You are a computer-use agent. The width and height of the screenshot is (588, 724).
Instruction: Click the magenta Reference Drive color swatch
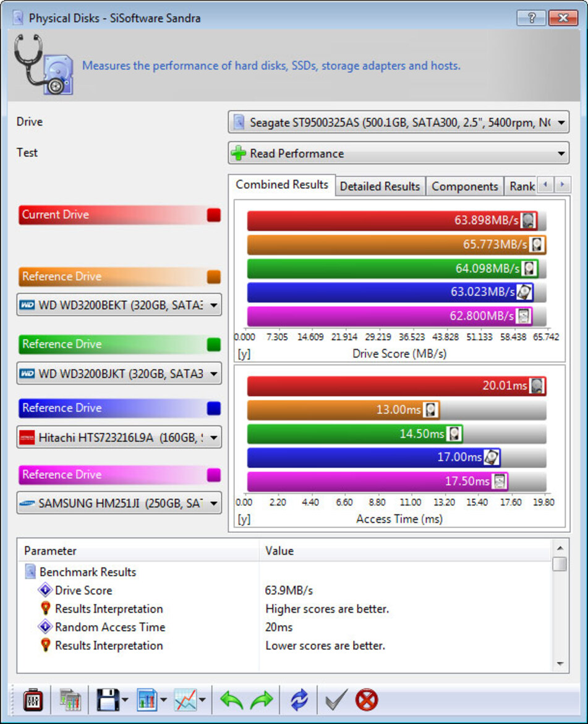coord(213,475)
